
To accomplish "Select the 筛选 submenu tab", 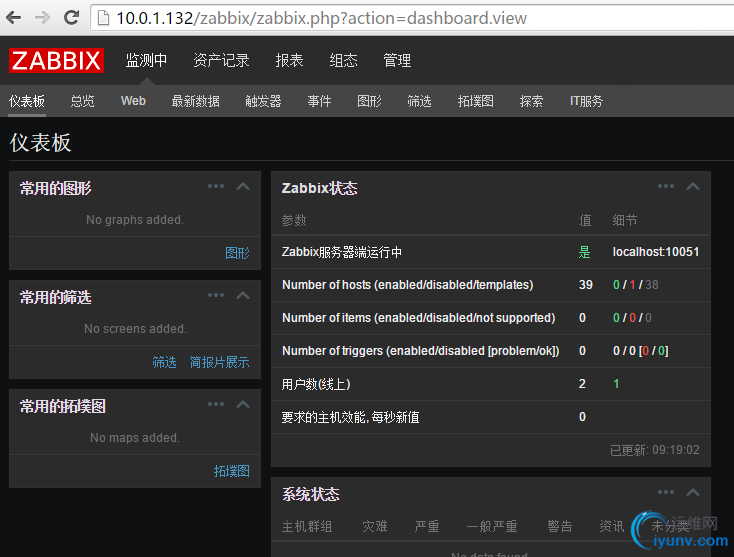I will [419, 101].
